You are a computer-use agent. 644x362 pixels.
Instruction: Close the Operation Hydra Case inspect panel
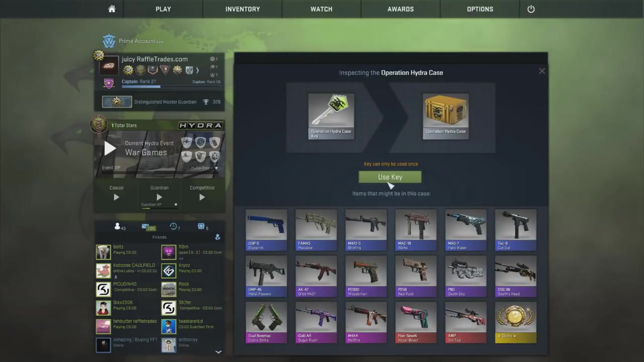point(542,71)
